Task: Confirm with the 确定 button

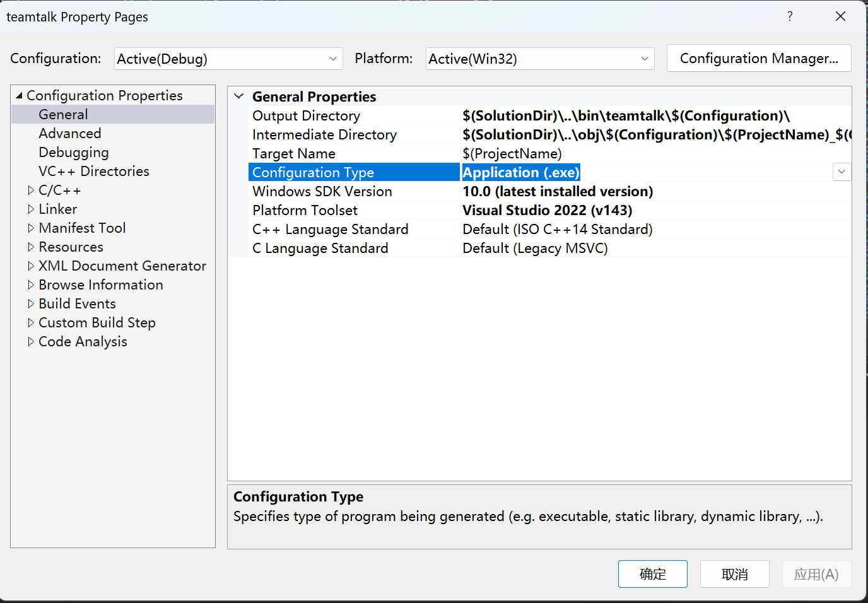Action: 653,574
